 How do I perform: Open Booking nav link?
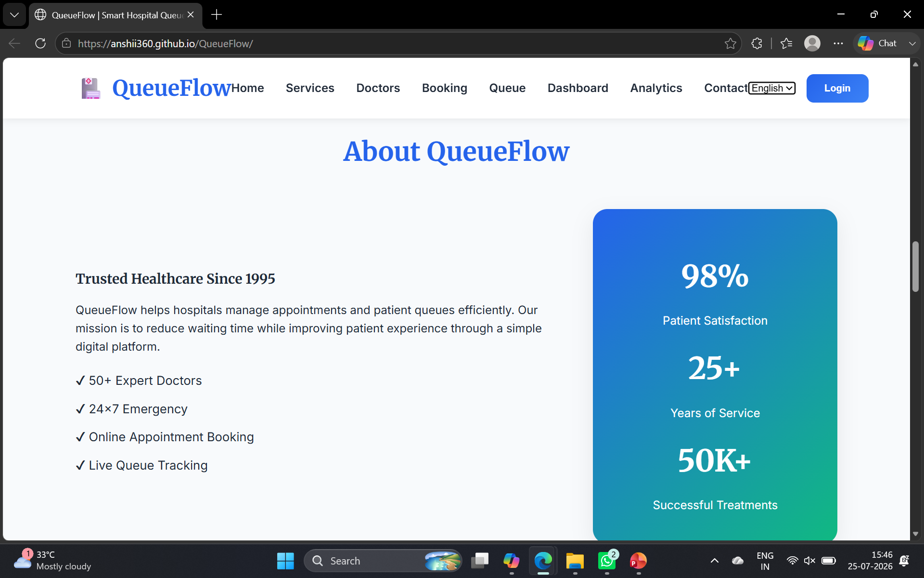pyautogui.click(x=445, y=88)
